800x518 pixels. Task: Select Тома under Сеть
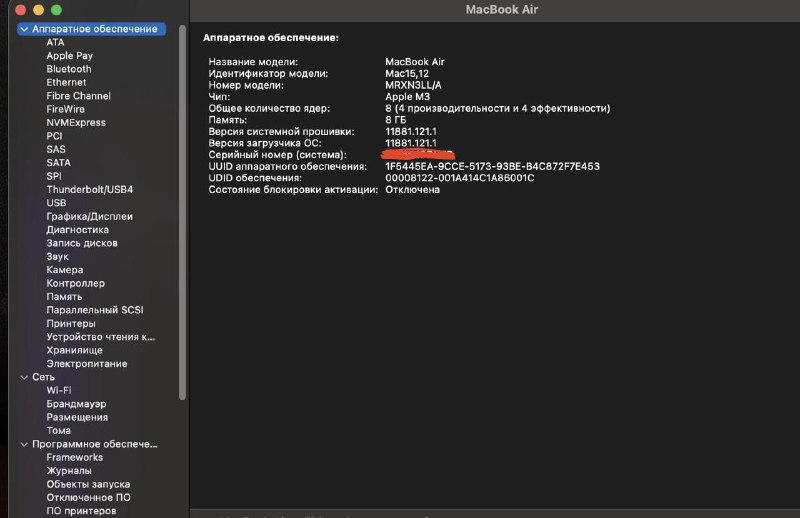click(x=58, y=431)
